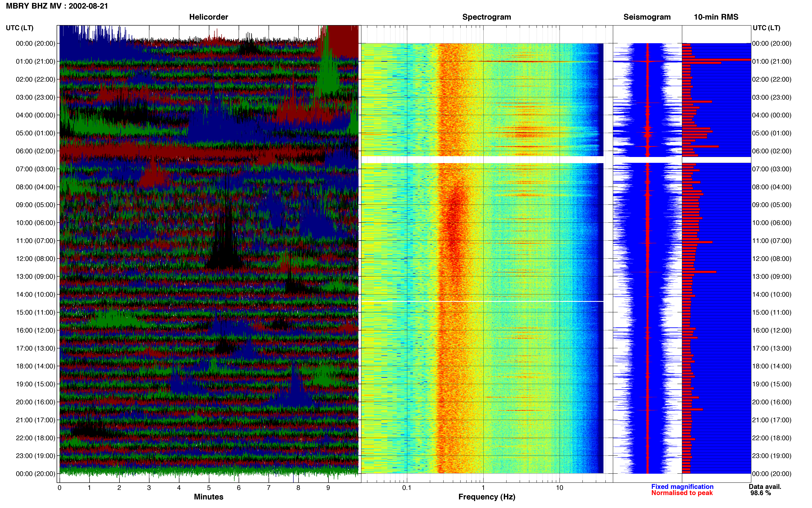Click the '2' tick on the Minutes axis
This screenshot has width=812, height=508.
119,488
